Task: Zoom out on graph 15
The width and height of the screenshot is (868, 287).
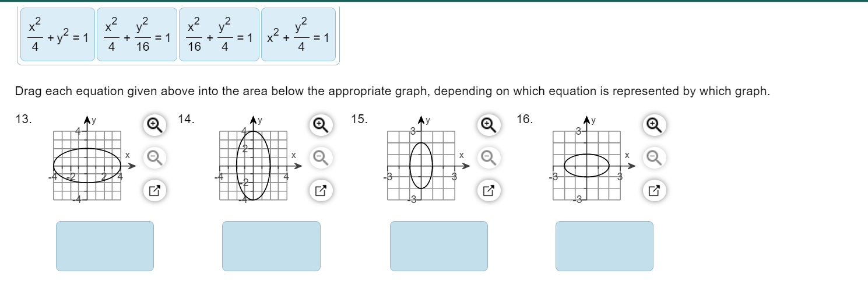Action: (487, 156)
